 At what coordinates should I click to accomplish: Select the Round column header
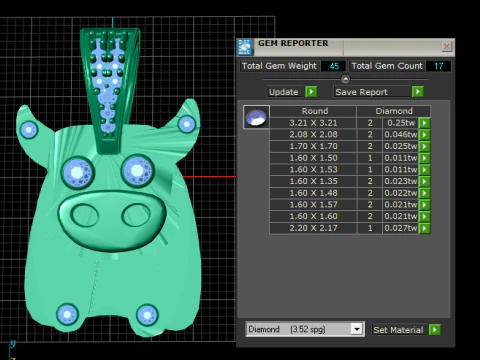tap(313, 111)
